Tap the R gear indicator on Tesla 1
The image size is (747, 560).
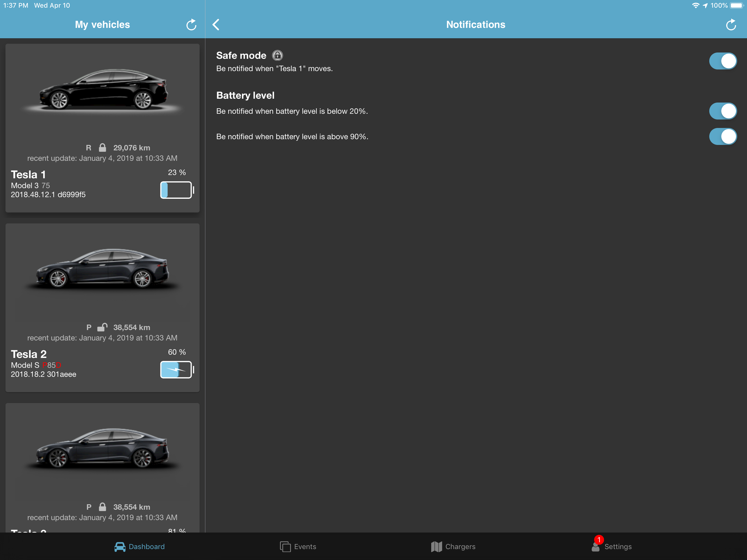pos(89,148)
